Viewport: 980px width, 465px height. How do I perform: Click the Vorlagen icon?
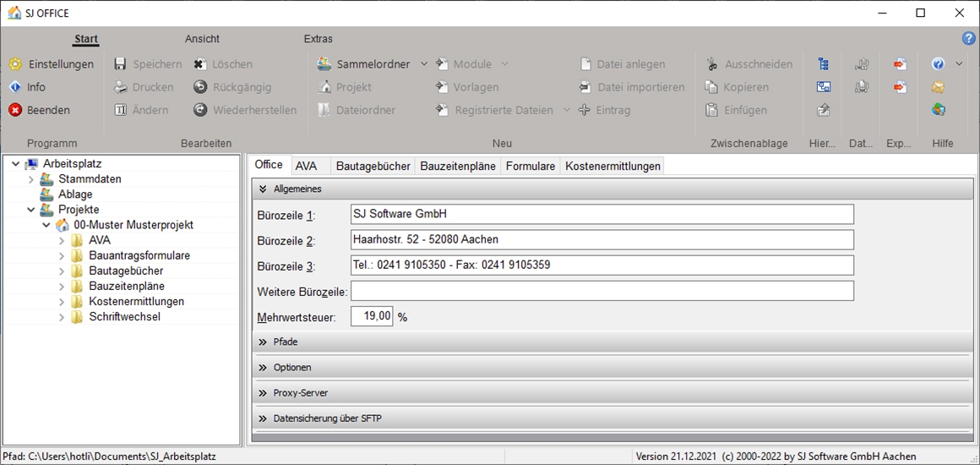coord(443,87)
